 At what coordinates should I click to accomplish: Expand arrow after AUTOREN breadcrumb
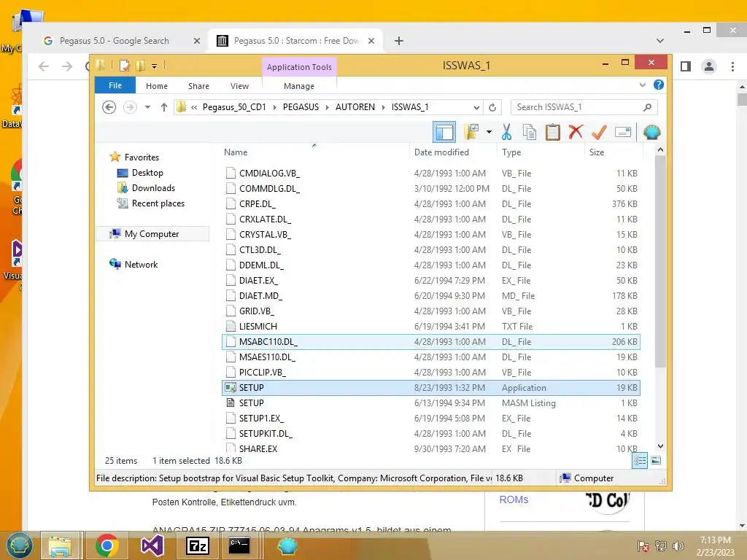pos(383,107)
